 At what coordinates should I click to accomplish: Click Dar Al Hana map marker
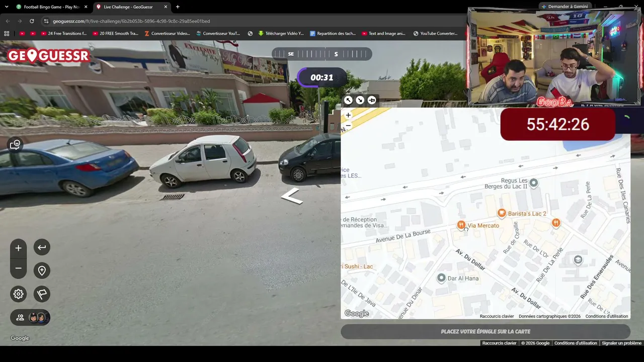point(441,278)
